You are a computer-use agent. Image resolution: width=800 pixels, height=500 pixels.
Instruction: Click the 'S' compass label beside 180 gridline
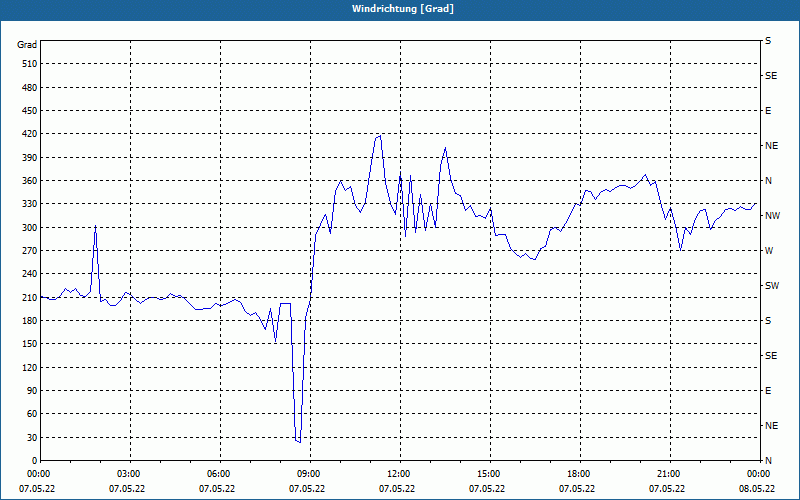768,321
